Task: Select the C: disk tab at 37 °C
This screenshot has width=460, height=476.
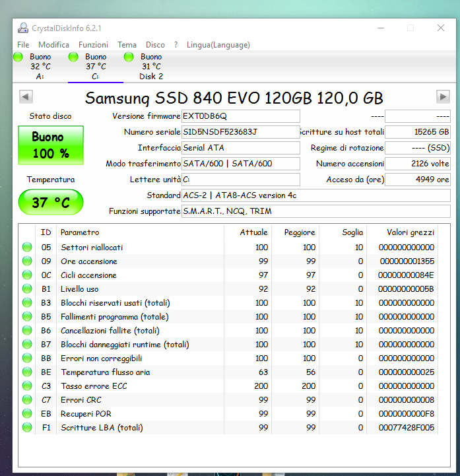Action: point(96,67)
